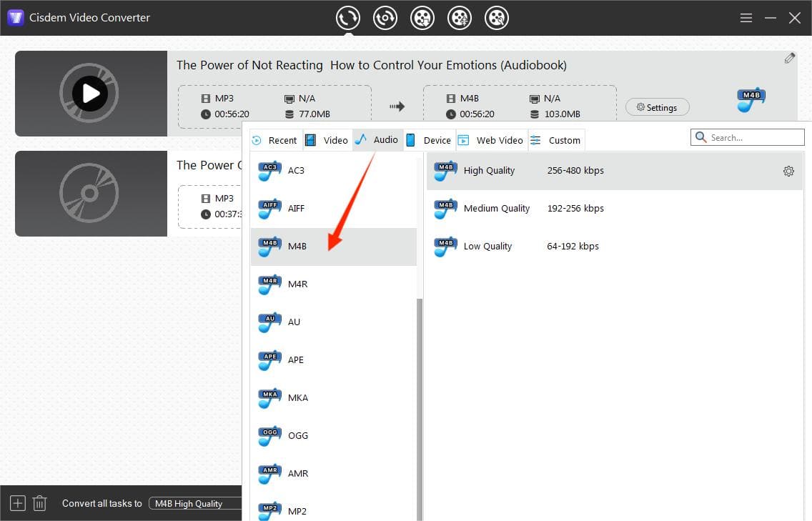The height and width of the screenshot is (521, 812).
Task: Open the Convert module icon in the toolbar
Action: [x=348, y=18]
